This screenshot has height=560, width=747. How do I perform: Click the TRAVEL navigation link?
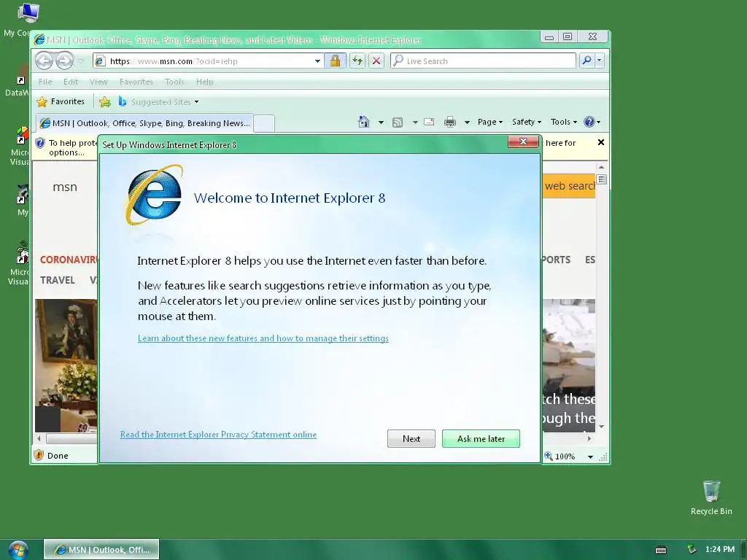pyautogui.click(x=57, y=280)
